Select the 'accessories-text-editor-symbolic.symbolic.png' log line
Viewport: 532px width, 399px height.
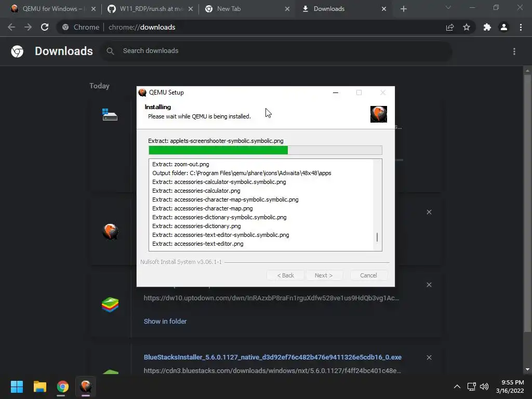(x=220, y=235)
